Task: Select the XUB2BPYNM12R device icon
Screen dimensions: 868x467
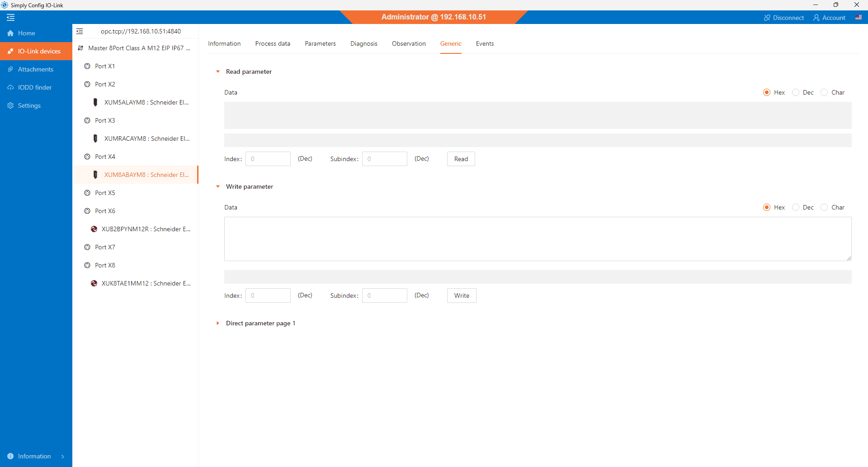Action: point(94,229)
